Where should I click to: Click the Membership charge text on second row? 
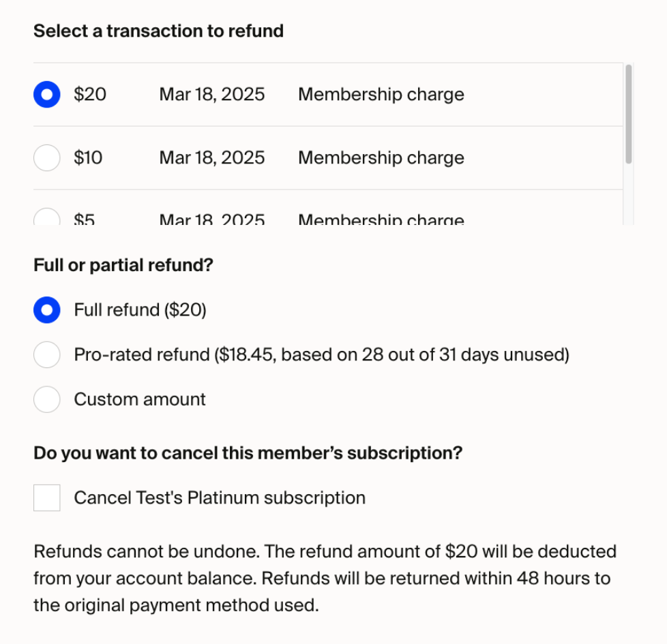[381, 157]
